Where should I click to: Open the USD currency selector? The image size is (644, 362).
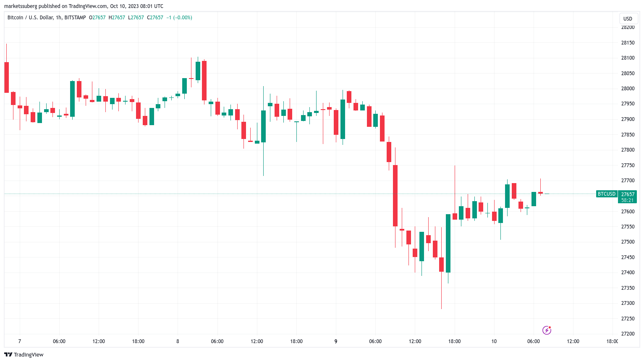point(628,18)
